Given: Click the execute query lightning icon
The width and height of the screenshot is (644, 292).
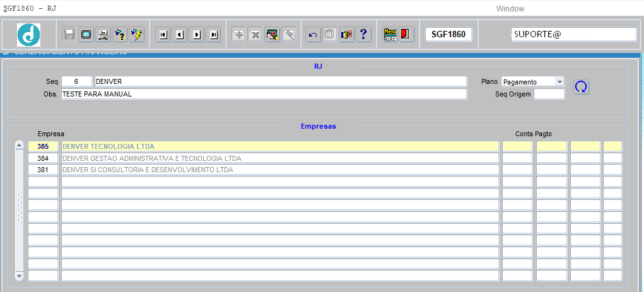Looking at the screenshot, I should [x=136, y=35].
